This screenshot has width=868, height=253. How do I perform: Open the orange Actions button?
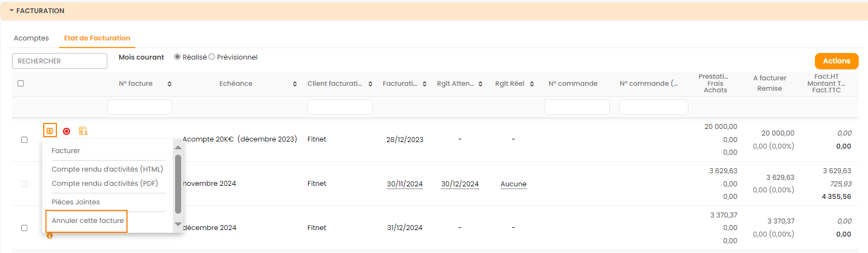836,61
